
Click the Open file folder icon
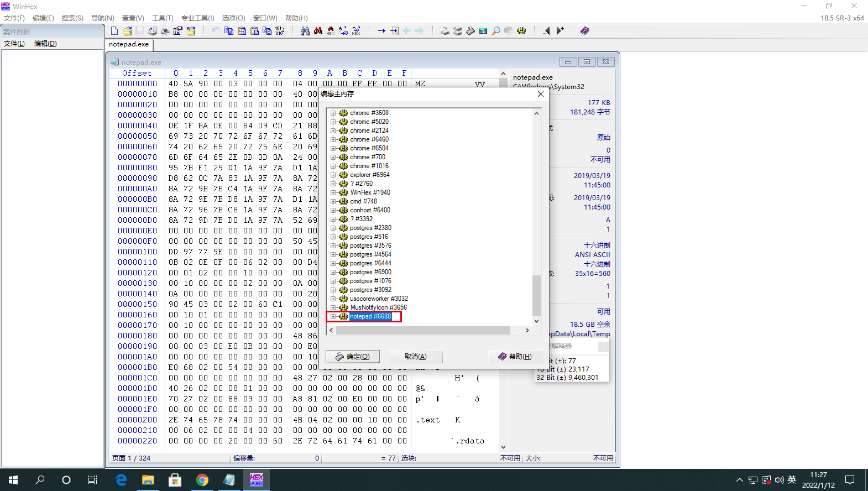(127, 31)
